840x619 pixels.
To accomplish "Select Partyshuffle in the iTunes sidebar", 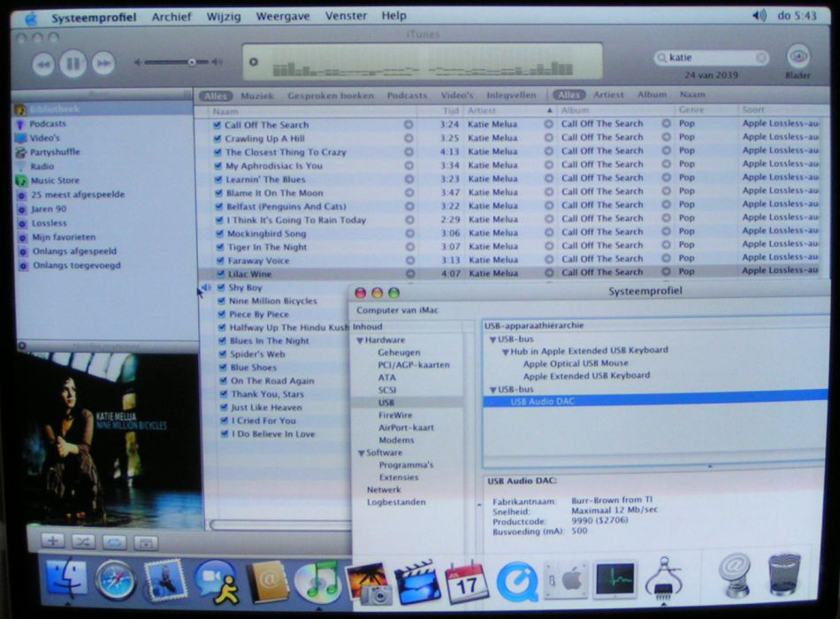I will [x=55, y=152].
